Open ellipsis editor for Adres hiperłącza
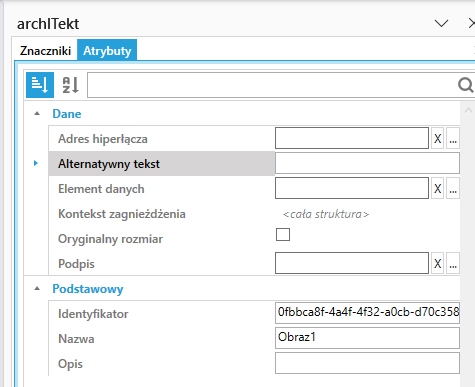This screenshot has width=475, height=387. (453, 138)
